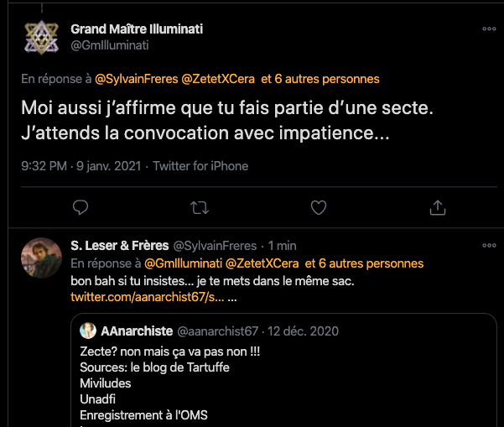Like the Grand Maître Illuminati tweet
The width and height of the screenshot is (504, 427).
coord(318,206)
